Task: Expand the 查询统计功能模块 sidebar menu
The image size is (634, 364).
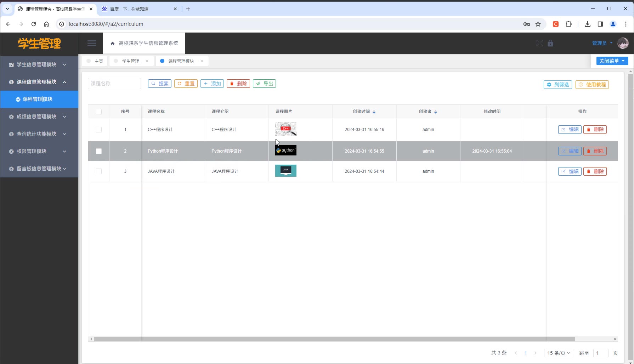Action: (39, 134)
